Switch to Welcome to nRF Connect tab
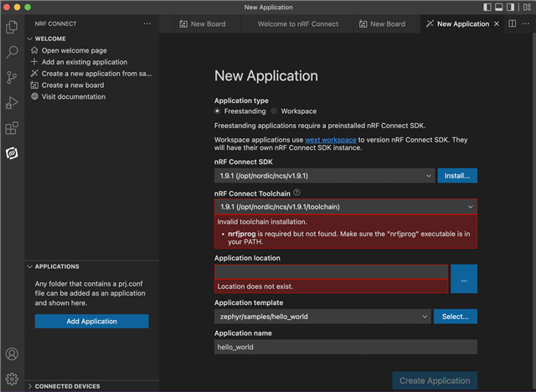536x392 pixels. click(298, 24)
